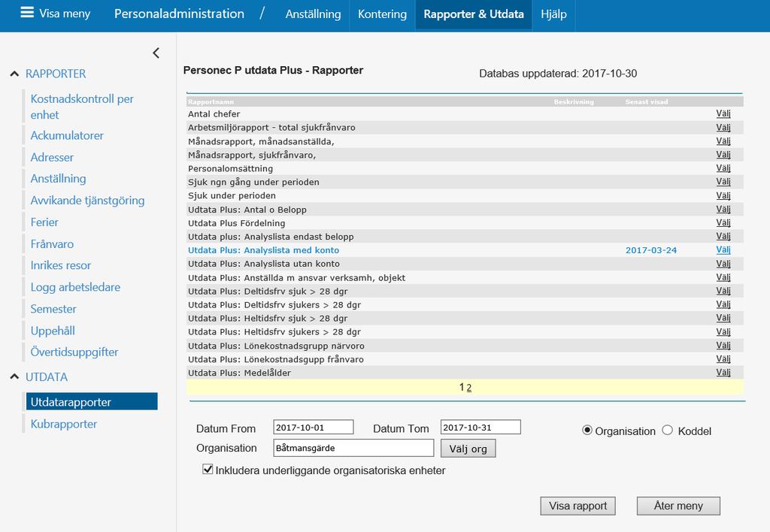The height and width of the screenshot is (532, 770).
Task: Select Utdatarapporter in the sidebar
Action: tap(92, 401)
